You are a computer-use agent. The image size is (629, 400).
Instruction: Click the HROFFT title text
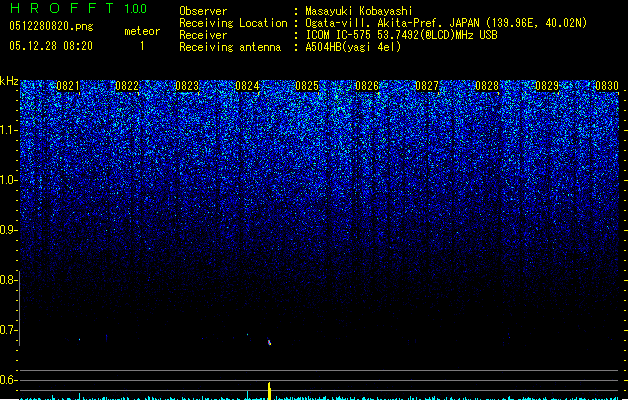[x=62, y=8]
